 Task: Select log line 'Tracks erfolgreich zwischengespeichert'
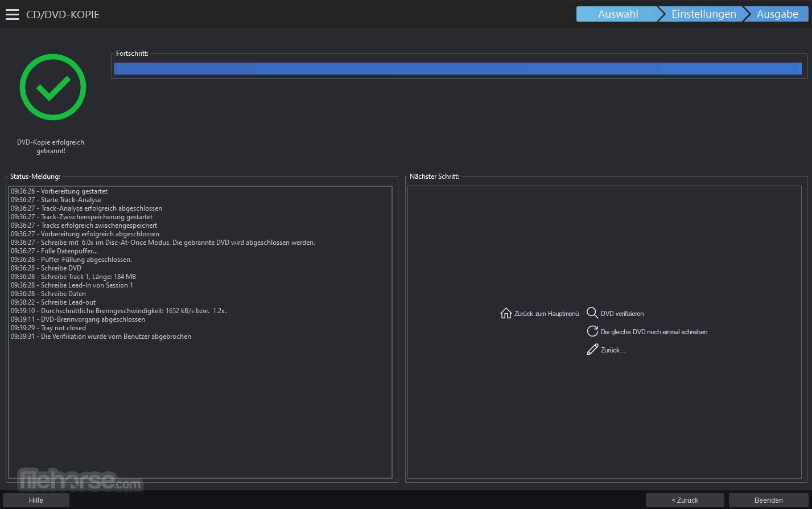click(84, 225)
